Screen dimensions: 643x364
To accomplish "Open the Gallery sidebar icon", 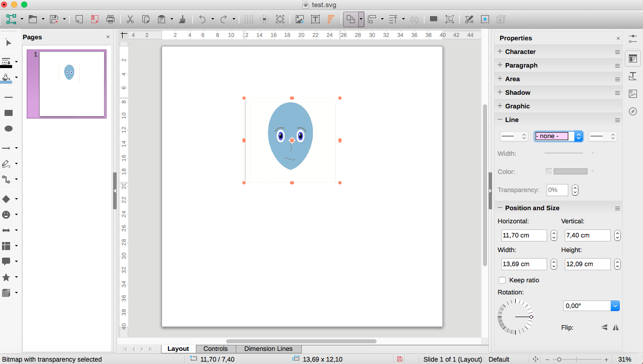I will pyautogui.click(x=633, y=94).
